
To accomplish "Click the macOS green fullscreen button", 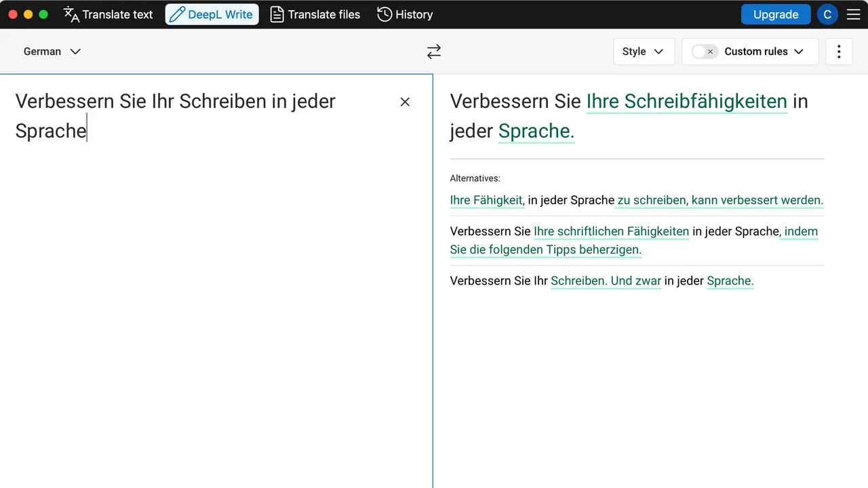I will point(43,14).
